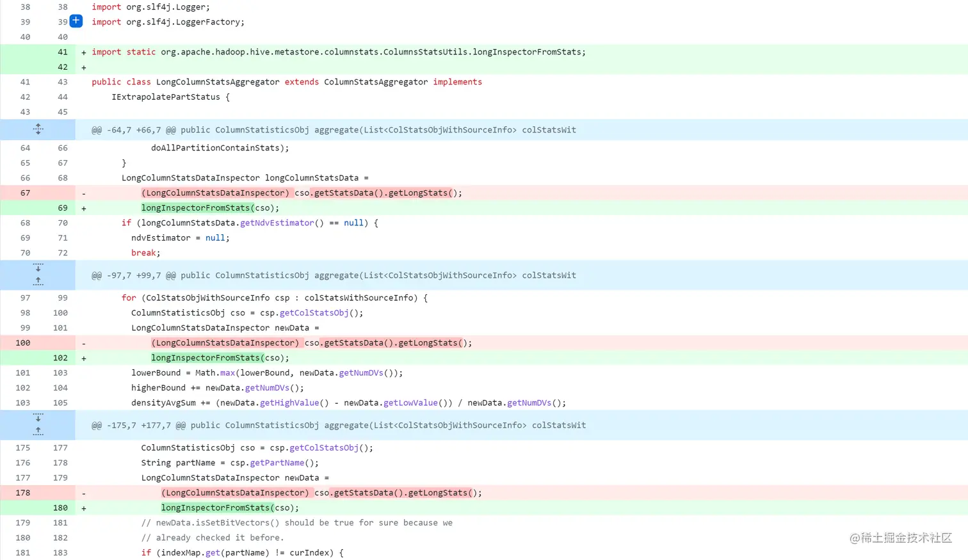968x560 pixels.
Task: Click the deleted code on old line 67
Action: 302,193
